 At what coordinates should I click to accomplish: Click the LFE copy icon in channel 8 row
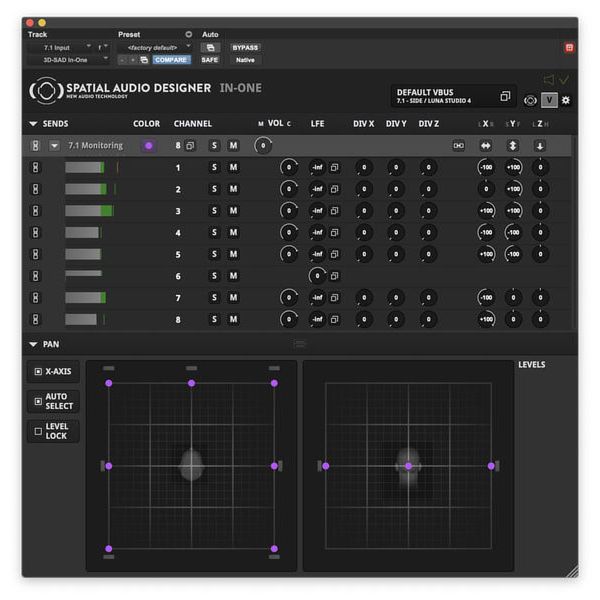click(x=334, y=319)
